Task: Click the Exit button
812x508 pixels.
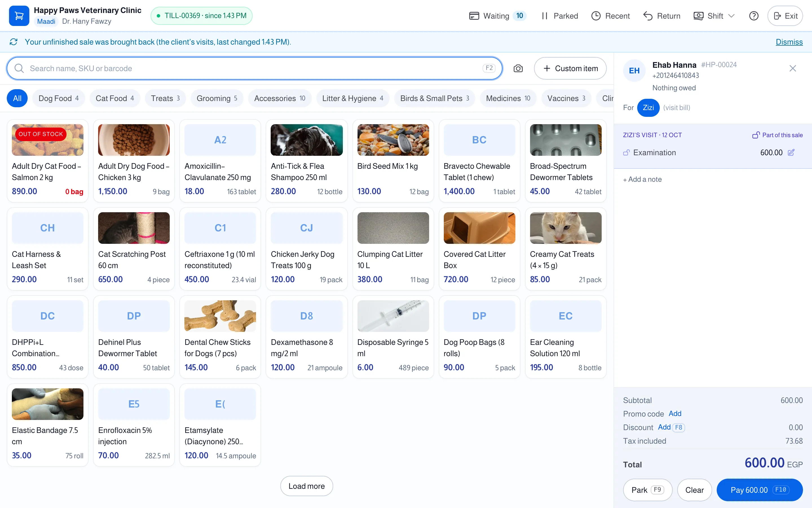Action: click(785, 16)
